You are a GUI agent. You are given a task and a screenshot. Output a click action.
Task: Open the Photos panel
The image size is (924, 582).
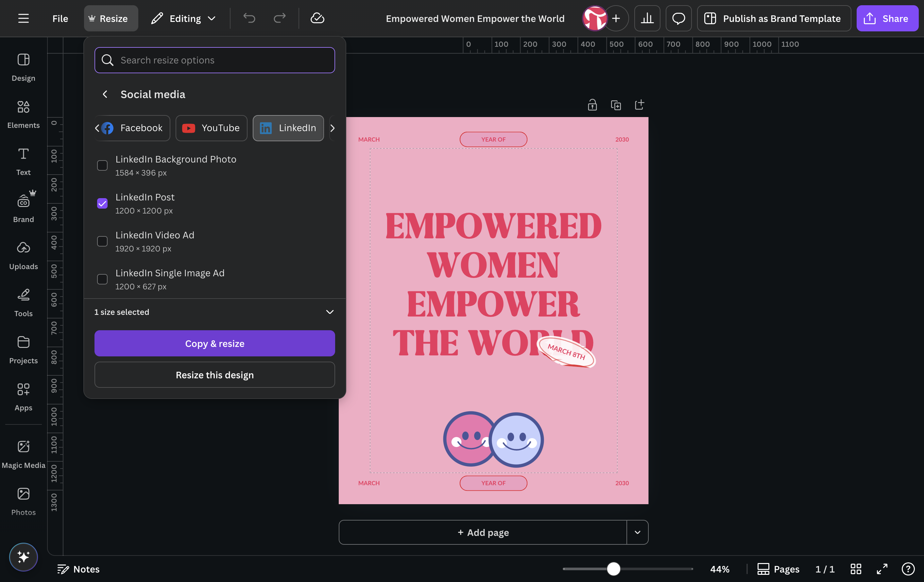pos(24,502)
